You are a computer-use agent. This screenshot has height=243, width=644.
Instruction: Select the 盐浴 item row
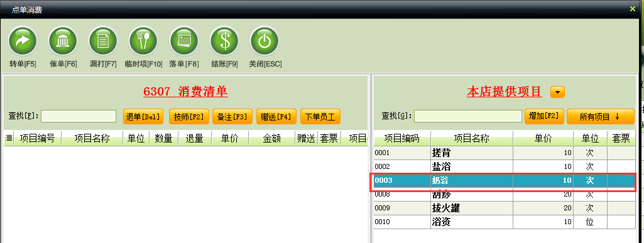click(x=505, y=166)
